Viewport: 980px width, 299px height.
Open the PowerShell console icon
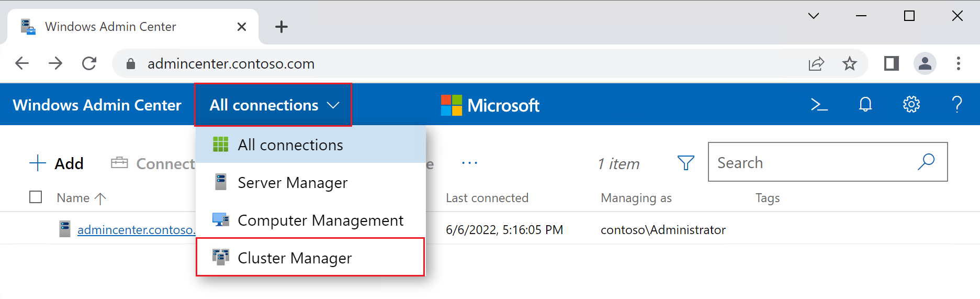click(819, 105)
